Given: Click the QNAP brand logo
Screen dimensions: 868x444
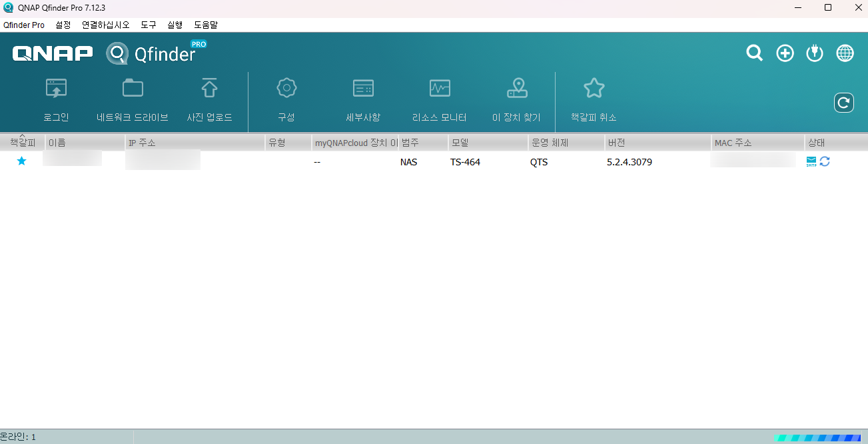Looking at the screenshot, I should (52, 53).
